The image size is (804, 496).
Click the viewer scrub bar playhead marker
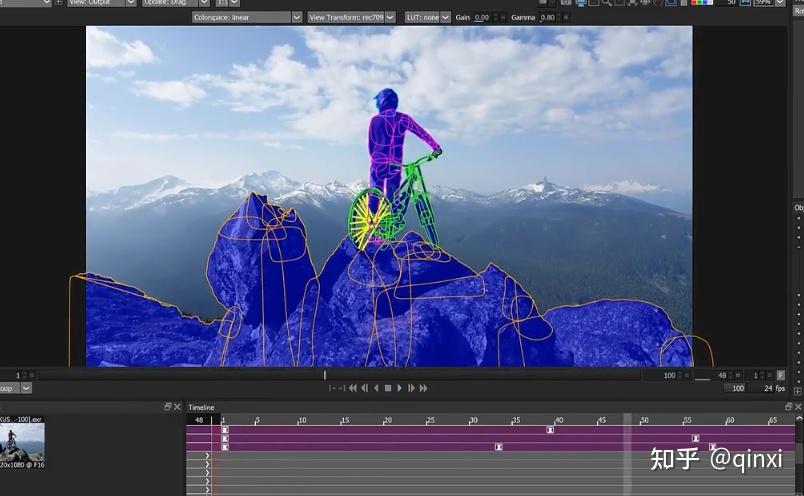click(x=325, y=375)
